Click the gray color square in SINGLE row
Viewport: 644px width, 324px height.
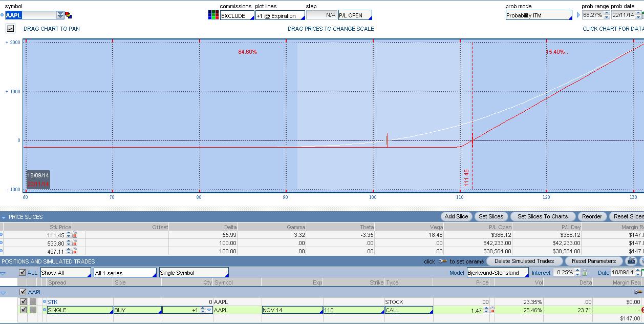coord(33,310)
